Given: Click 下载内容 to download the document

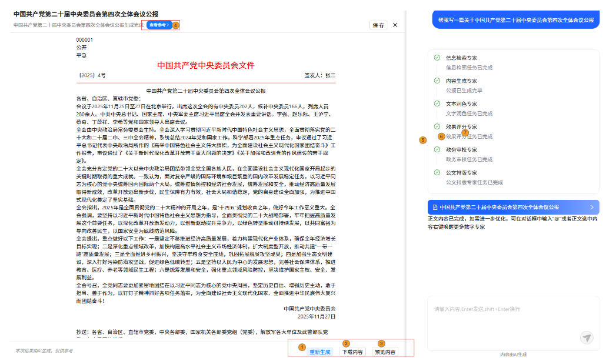Looking at the screenshot, I should [352, 352].
